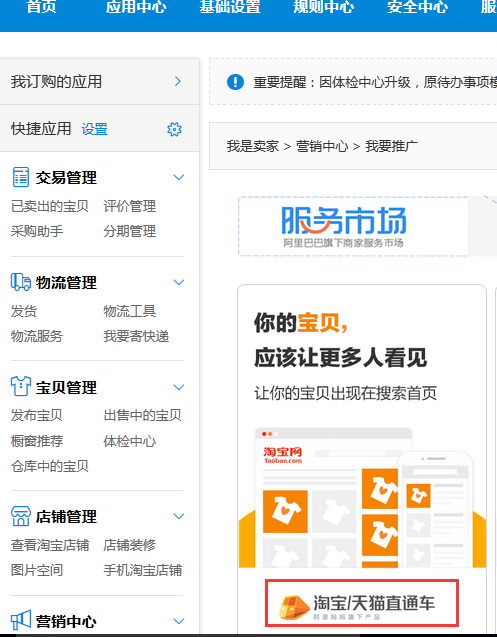Open 手机淘宝店铺 link

click(142, 570)
